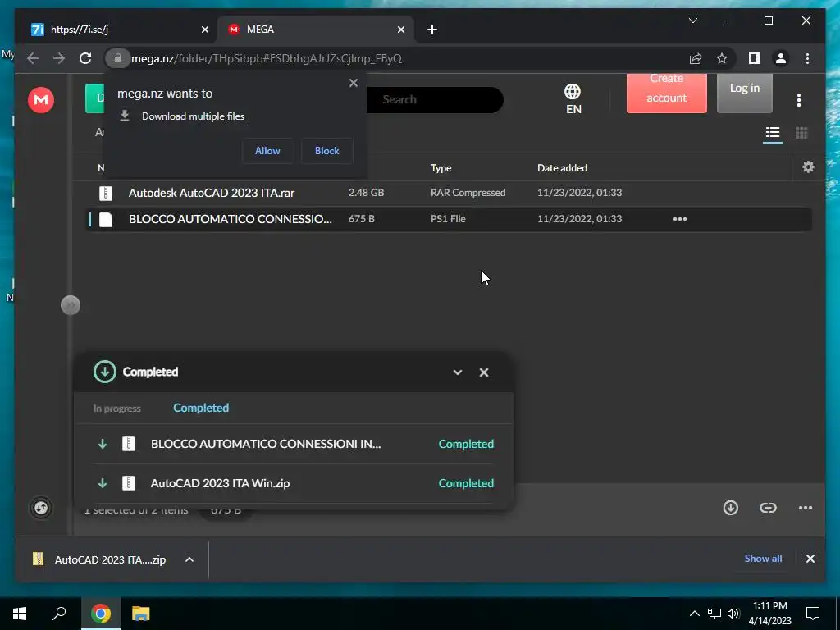Click the transfers sync icon in sidebar bottom

coord(41,508)
